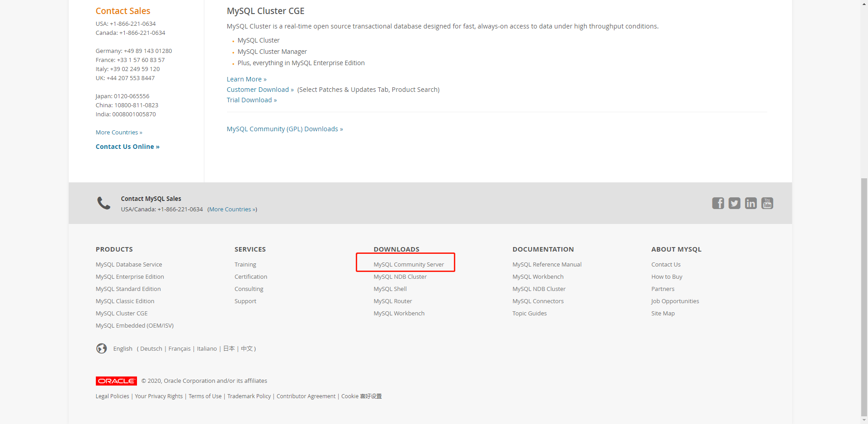Open More Countries link in gray banner
Screen dimensions: 868x424
(232, 210)
